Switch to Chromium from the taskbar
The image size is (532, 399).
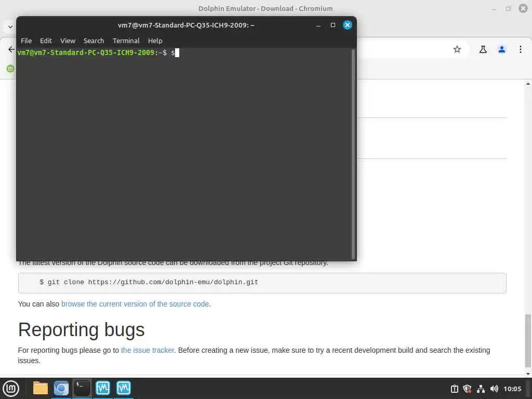coord(61,388)
